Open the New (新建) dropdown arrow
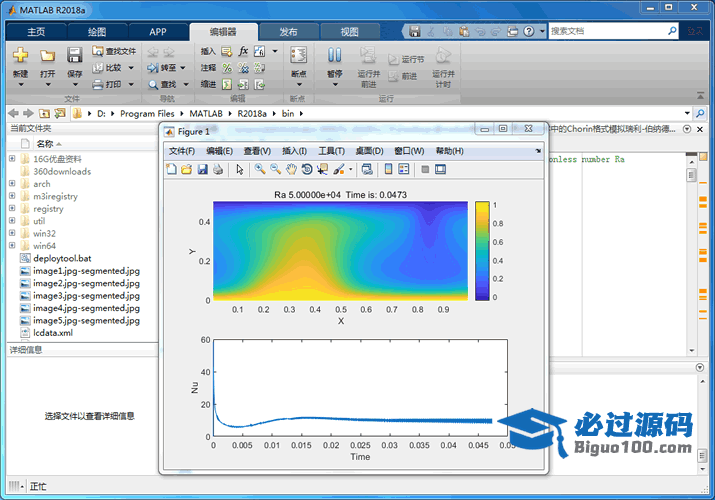This screenshot has height=500, width=715. click(x=21, y=85)
